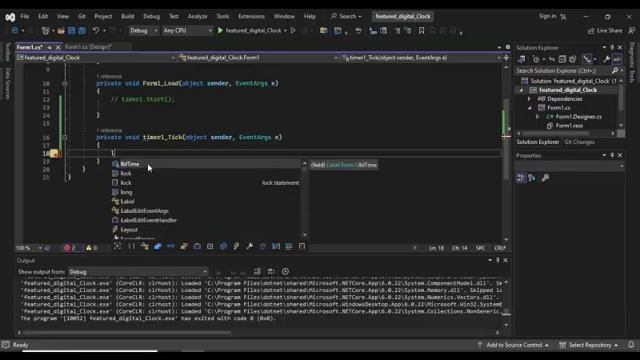
Task: Open the zoom 100 % dropdown
Action: click(29, 248)
